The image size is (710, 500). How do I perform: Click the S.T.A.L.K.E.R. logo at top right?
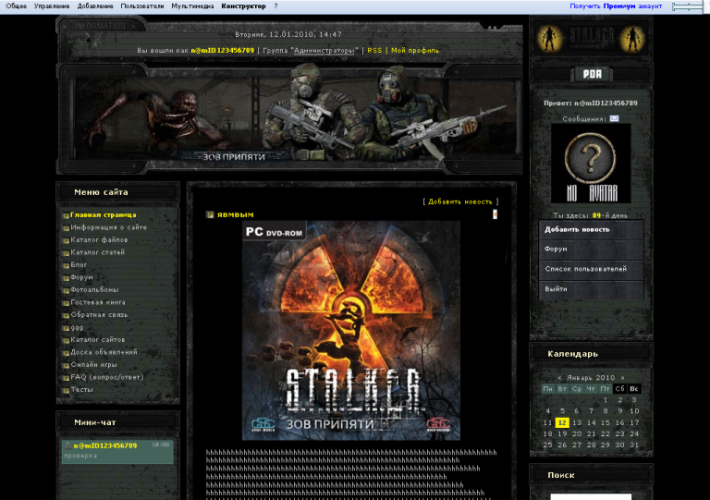coord(591,38)
